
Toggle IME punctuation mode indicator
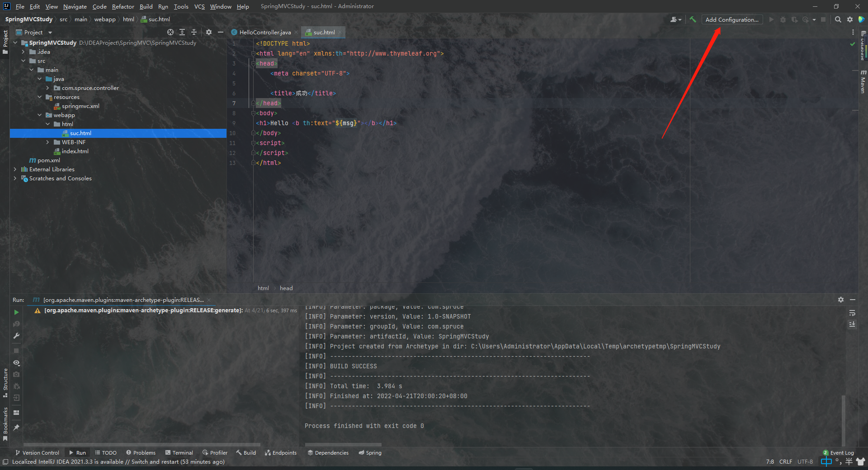tap(839, 461)
